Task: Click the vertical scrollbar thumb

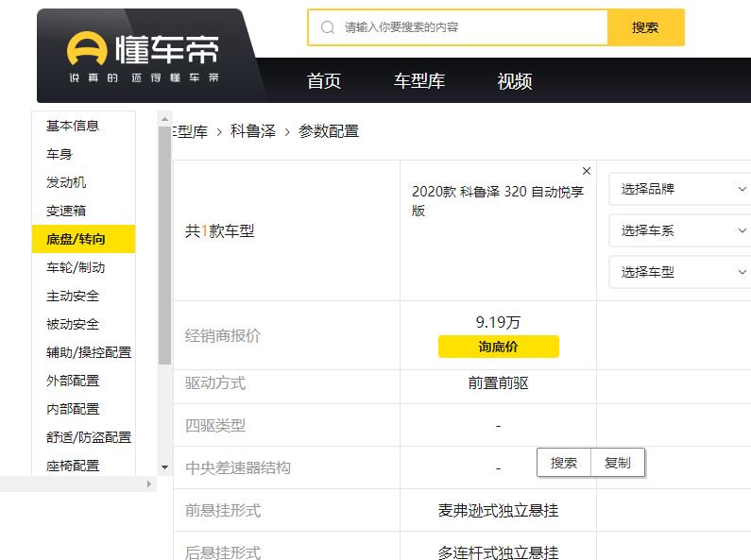Action: point(164,246)
